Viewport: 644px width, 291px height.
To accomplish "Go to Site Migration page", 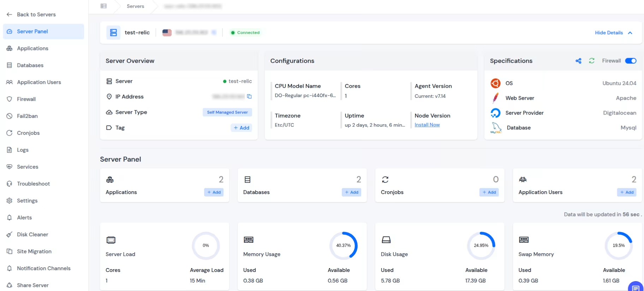I will [34, 251].
